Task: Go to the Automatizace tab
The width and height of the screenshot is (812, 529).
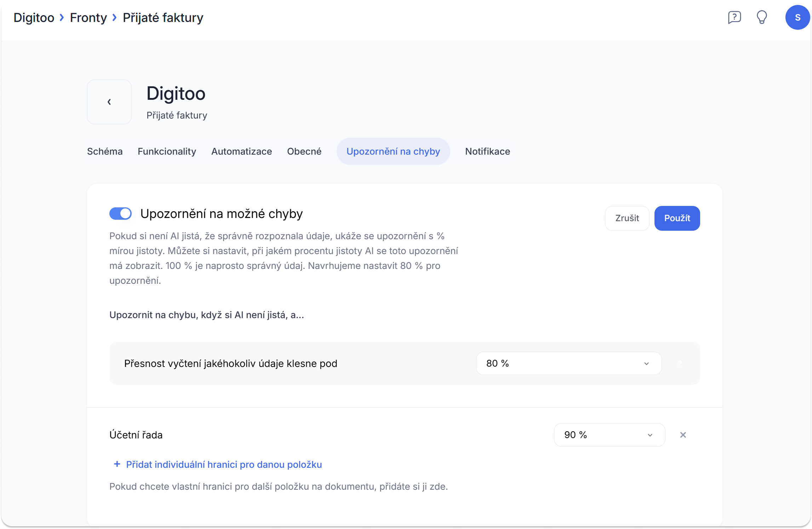Action: point(241,151)
